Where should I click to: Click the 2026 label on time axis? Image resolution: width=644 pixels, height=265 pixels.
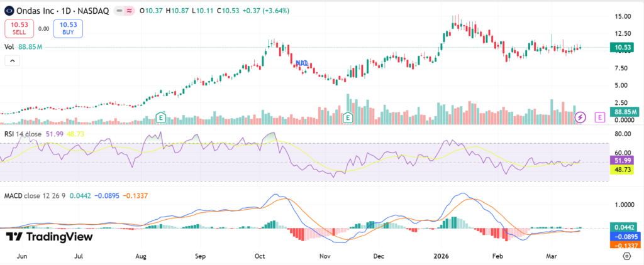[440, 256]
